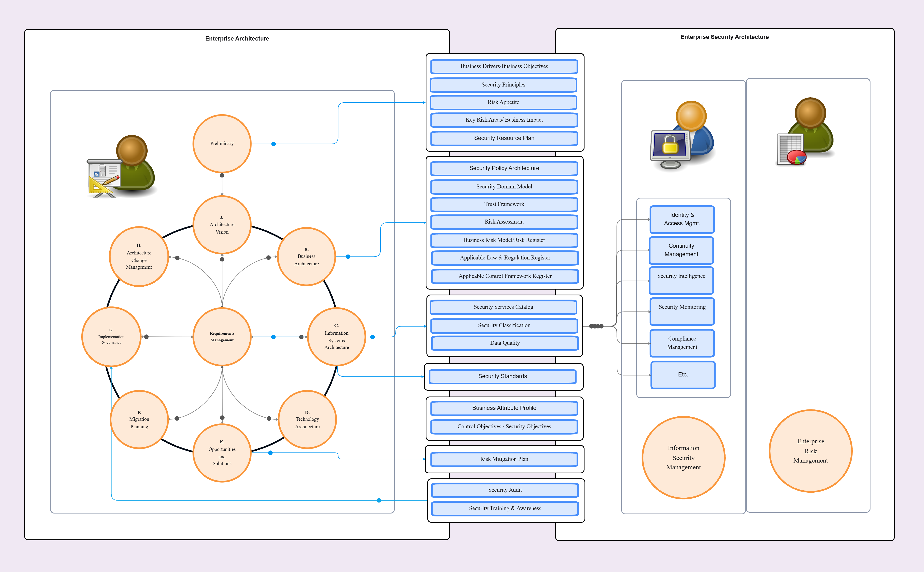Viewport: 924px width, 572px height.
Task: Select the Security Services Catalog box
Action: [x=503, y=307]
